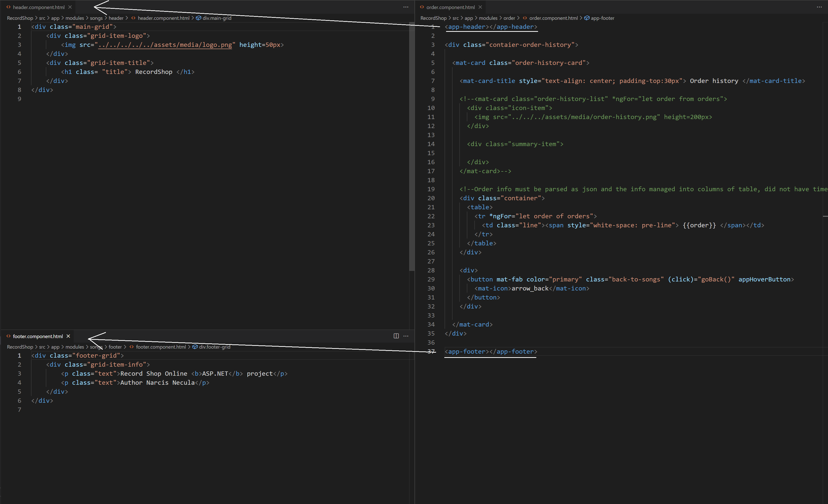The height and width of the screenshot is (504, 828).
Task: Click the app breadcrumb in order editor path
Action: point(468,18)
